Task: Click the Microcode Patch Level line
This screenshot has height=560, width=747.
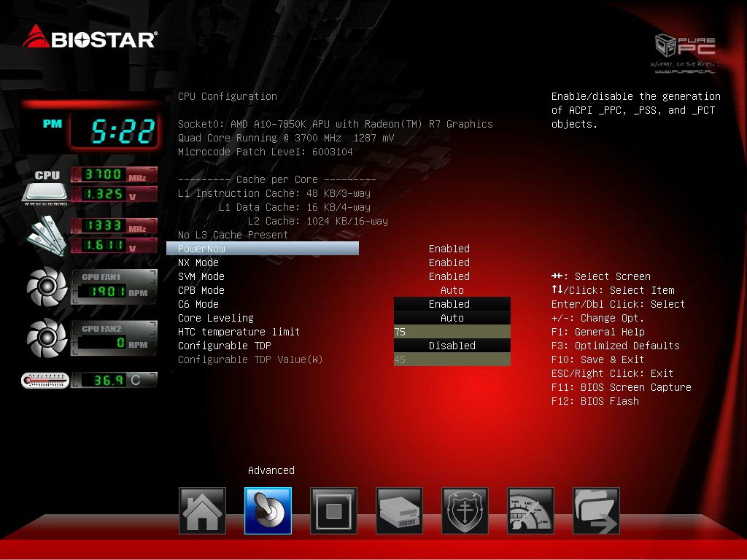Action: [x=266, y=152]
